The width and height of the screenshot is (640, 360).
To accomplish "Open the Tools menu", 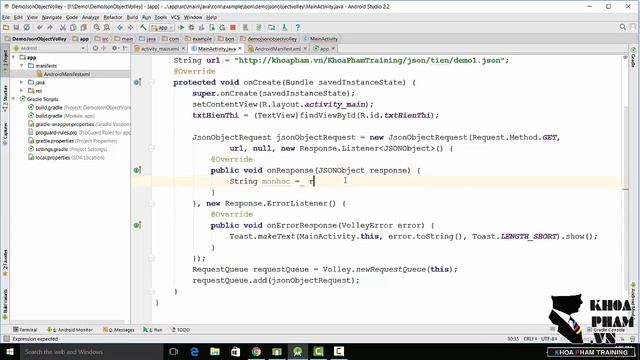I will tap(161, 17).
